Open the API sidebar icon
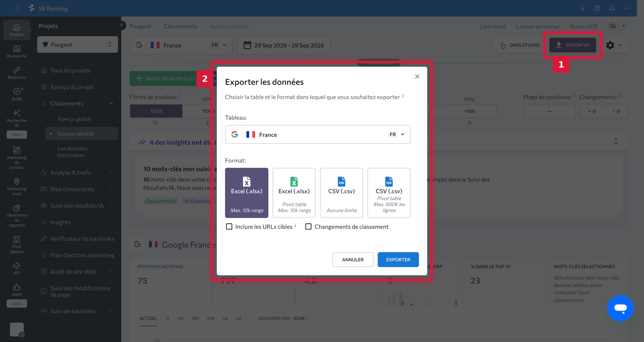Screen dimensions: 644x342 (x=17, y=268)
